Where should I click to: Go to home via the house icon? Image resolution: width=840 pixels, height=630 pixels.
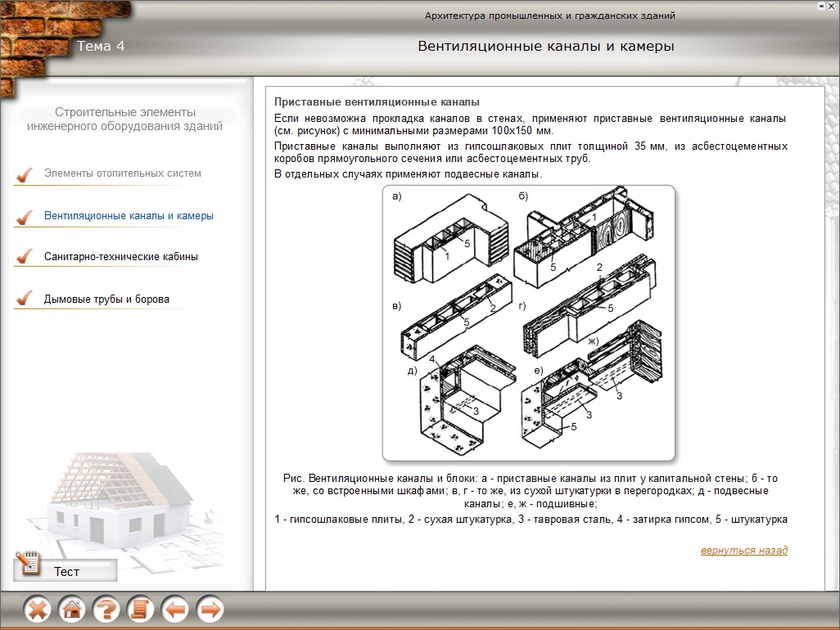[72, 610]
